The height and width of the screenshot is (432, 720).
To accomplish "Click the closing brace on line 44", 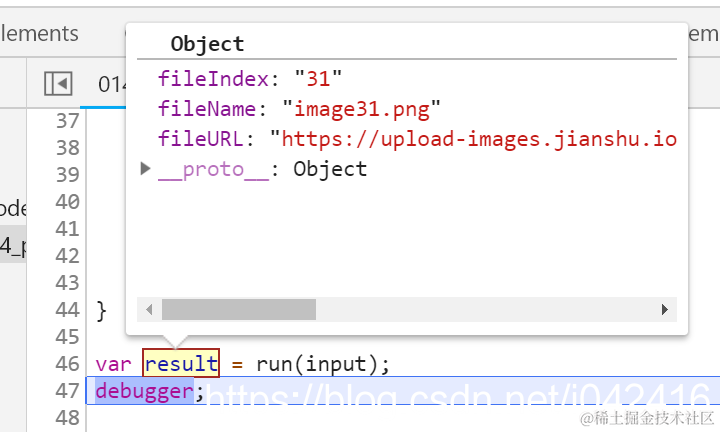I will point(101,311).
